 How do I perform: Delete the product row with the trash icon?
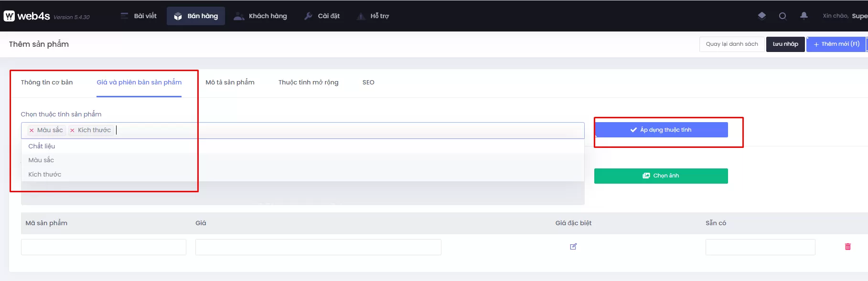847,247
